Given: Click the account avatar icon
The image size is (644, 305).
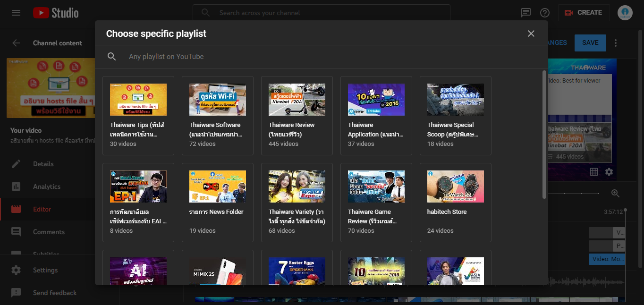Looking at the screenshot, I should [x=625, y=13].
